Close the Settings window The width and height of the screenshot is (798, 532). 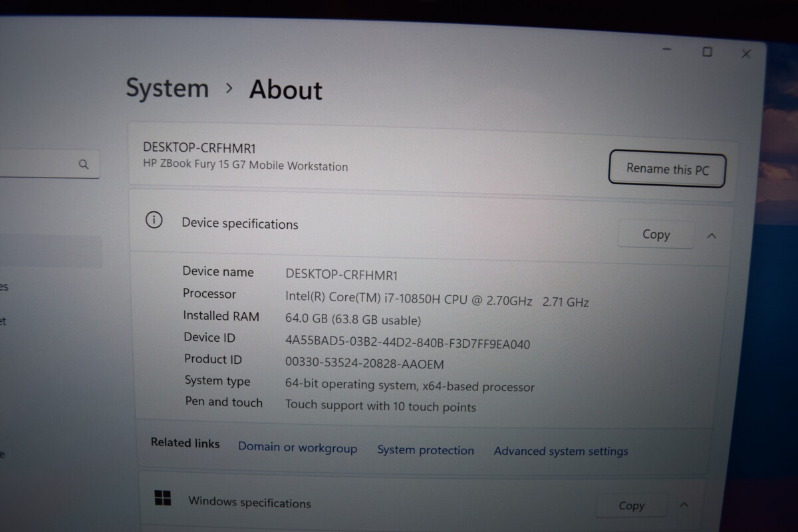tap(746, 54)
